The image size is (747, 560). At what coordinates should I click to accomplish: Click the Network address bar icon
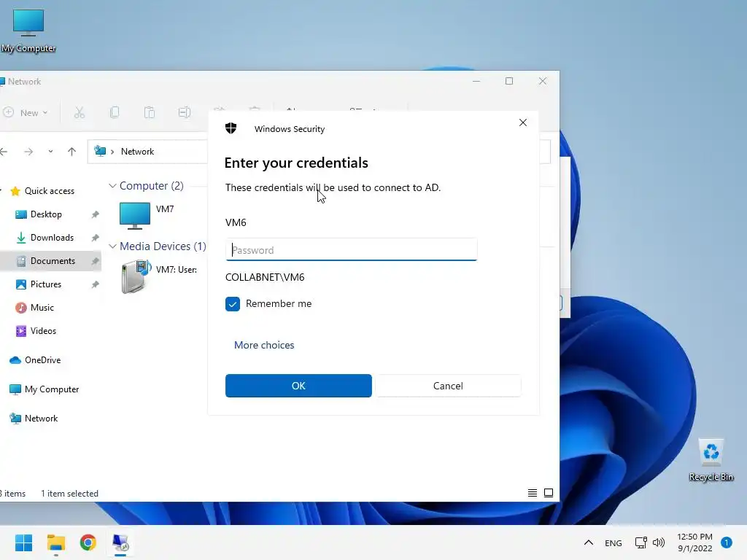[100, 151]
